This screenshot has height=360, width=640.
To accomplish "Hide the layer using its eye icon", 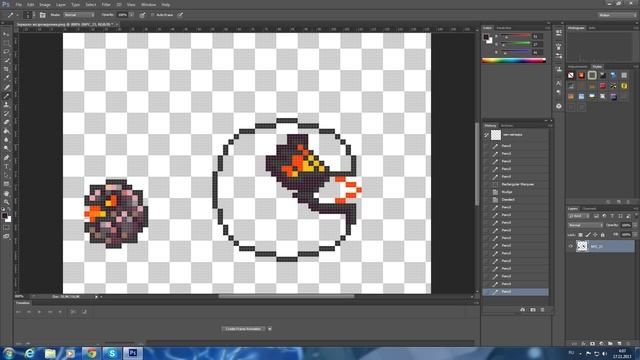I will pos(571,246).
